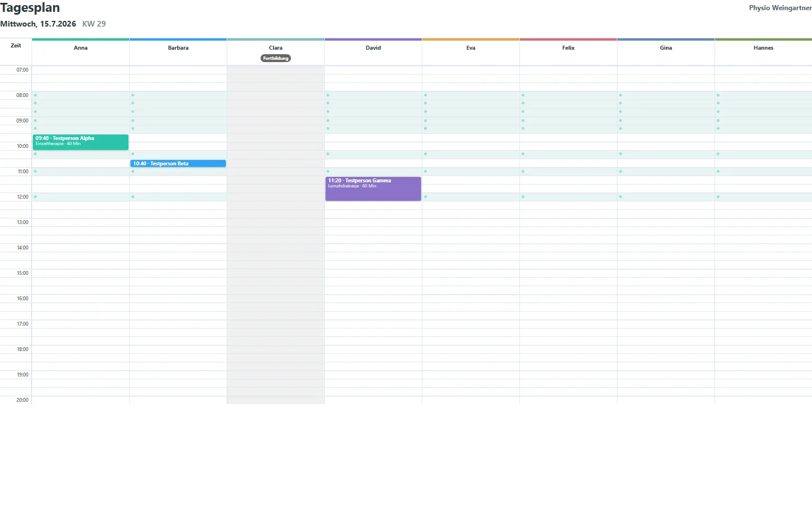Click the Lymphdrainage · 60 Min appointment subtitle
This screenshot has height=508, width=812.
tap(352, 186)
